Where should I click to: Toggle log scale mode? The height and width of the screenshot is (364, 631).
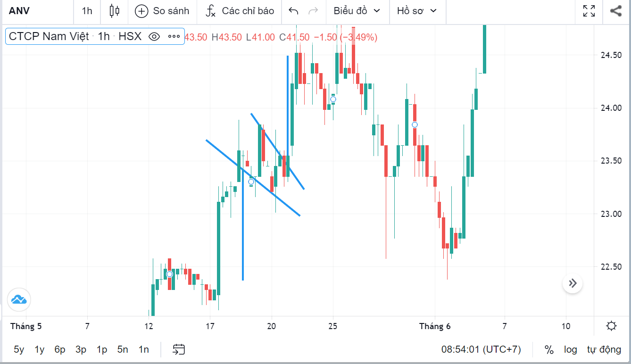pos(570,349)
